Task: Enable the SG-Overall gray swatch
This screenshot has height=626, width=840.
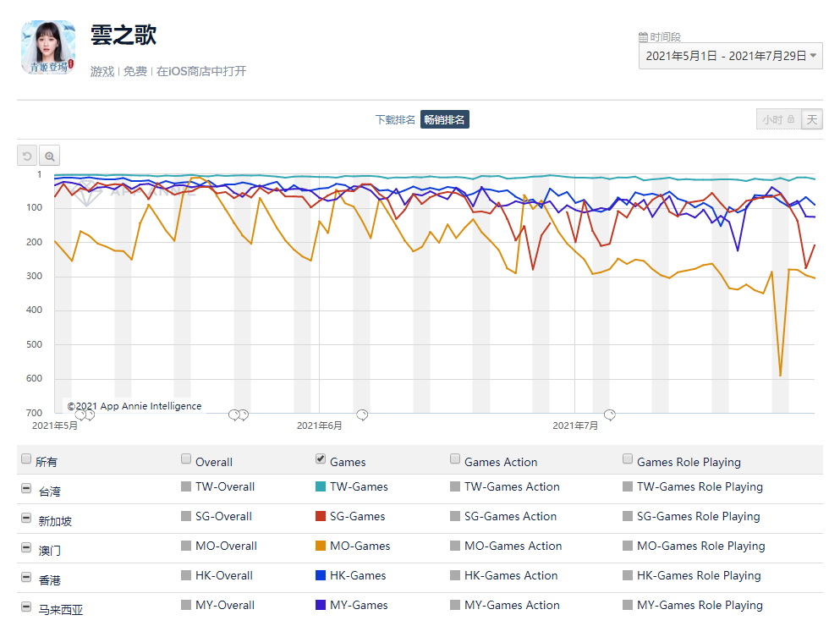Action: (x=186, y=516)
